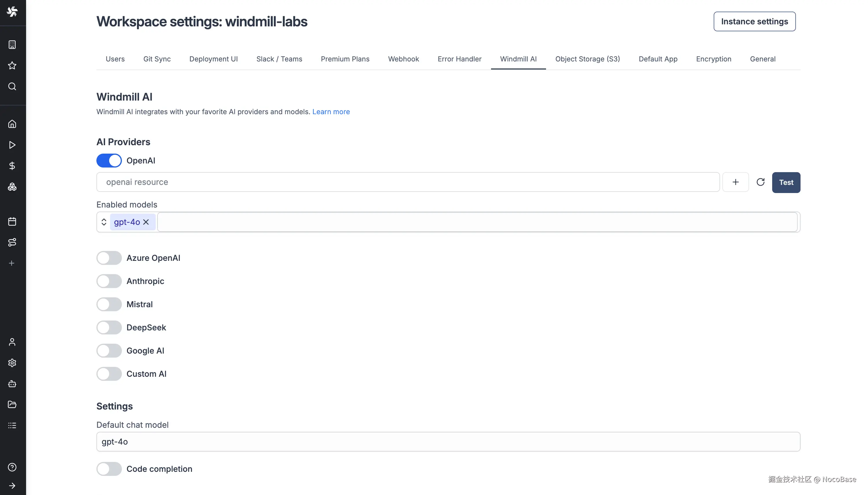Open Variables via dollar sign icon
Image resolution: width=868 pixels, height=495 pixels.
pyautogui.click(x=12, y=165)
